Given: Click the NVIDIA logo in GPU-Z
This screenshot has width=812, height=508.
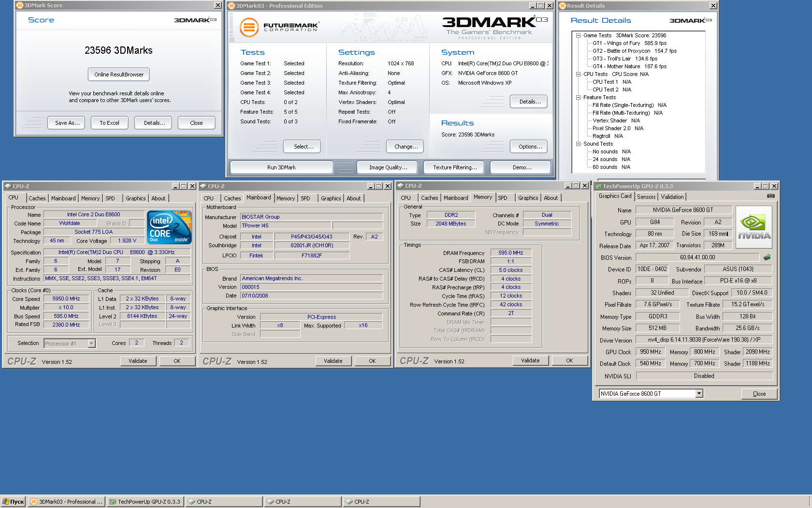Looking at the screenshot, I should pyautogui.click(x=754, y=227).
